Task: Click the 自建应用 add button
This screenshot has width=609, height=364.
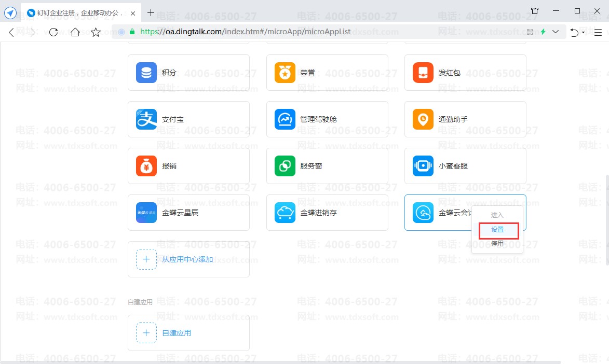Action: click(x=146, y=333)
